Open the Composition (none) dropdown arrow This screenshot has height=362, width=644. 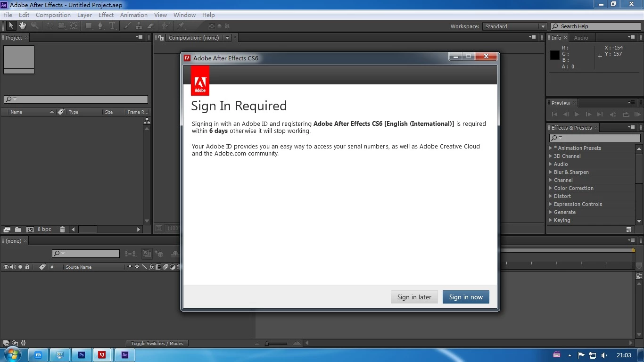pyautogui.click(x=227, y=38)
